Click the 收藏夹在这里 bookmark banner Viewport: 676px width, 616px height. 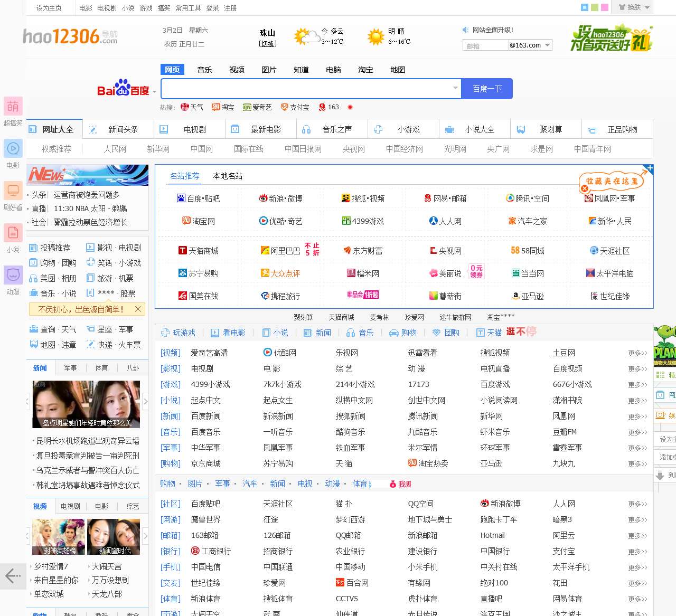point(612,181)
